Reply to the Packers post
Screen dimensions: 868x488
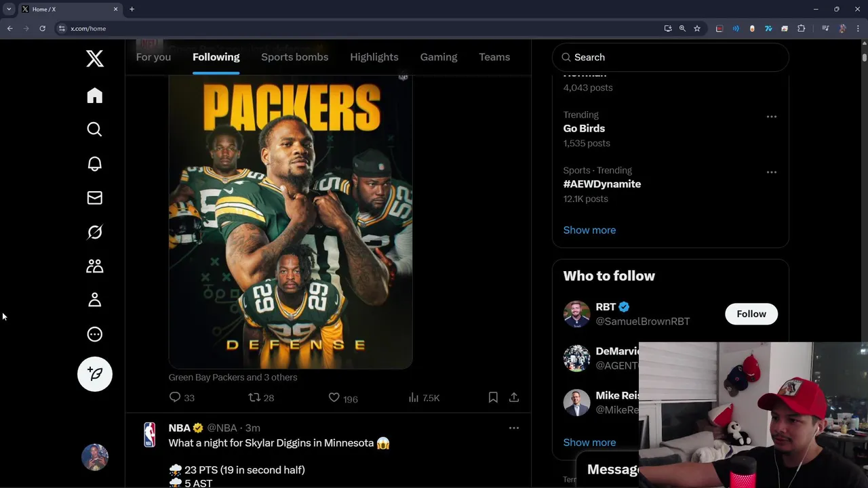point(182,398)
